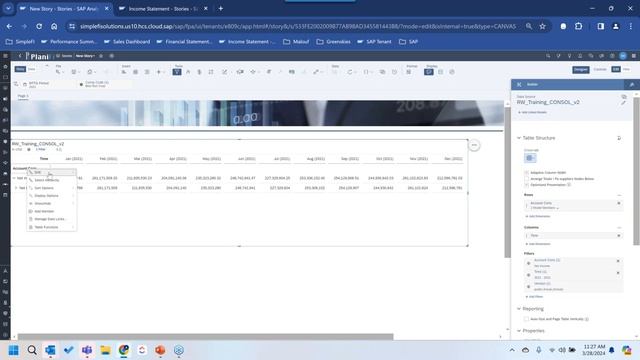Open Chrome extensions puzzle icon
640x360 pixels.
click(578, 26)
